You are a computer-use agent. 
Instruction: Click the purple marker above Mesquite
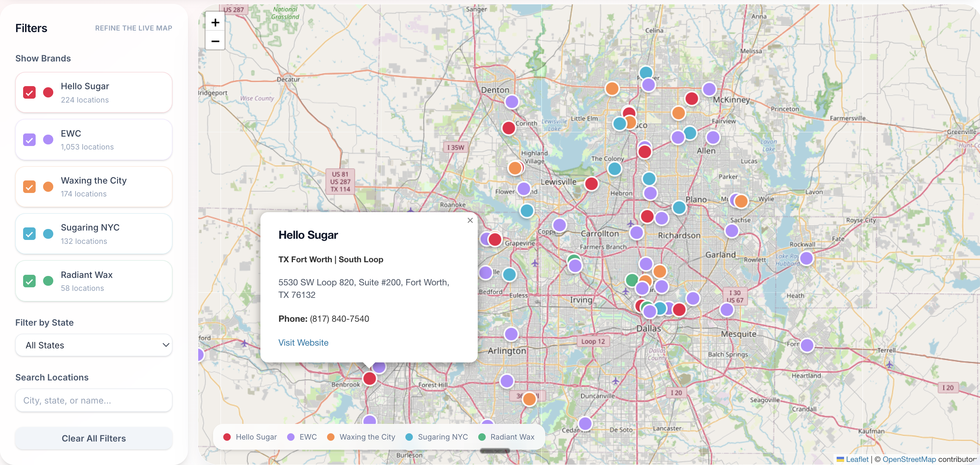pyautogui.click(x=727, y=310)
